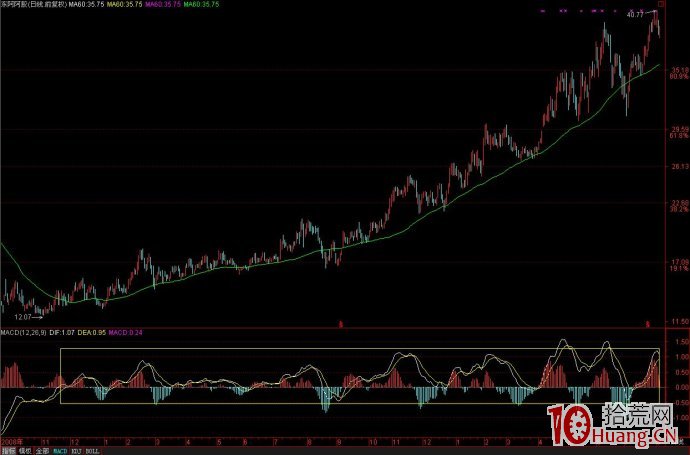Click the magenta MA60:35.75 indicator label
Screen dimensions: 690x455
pos(161,5)
